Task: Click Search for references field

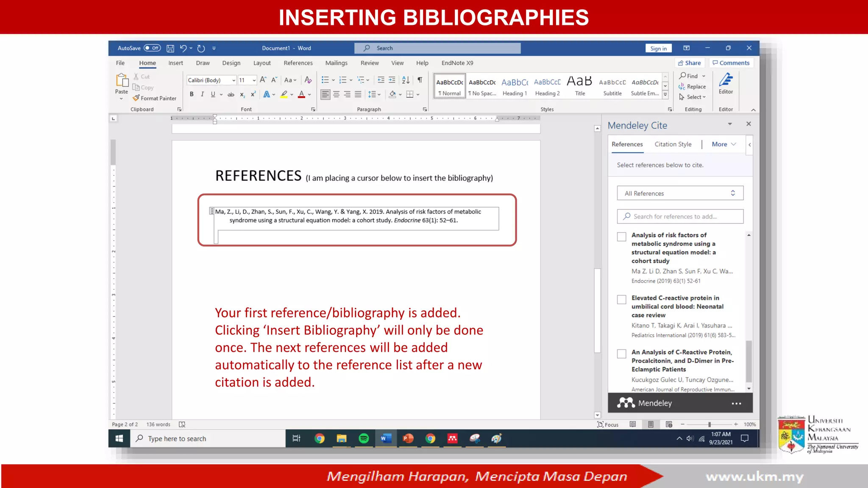Action: [680, 216]
